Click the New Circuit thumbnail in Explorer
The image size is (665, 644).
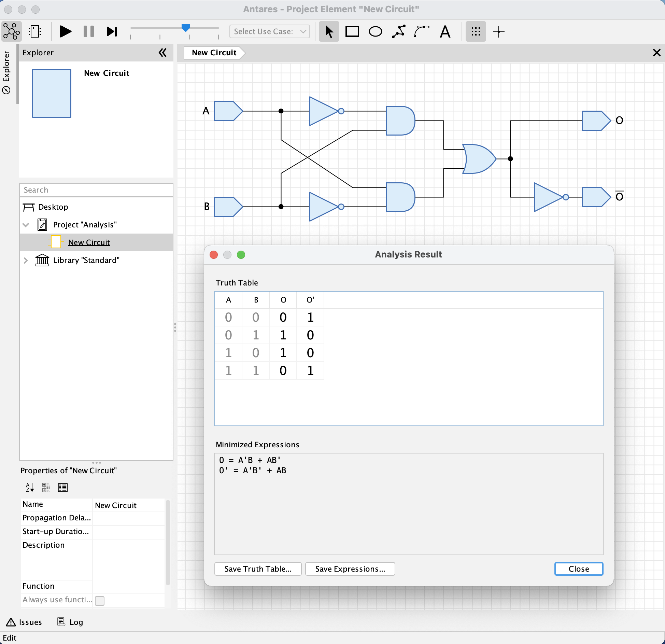coord(52,92)
